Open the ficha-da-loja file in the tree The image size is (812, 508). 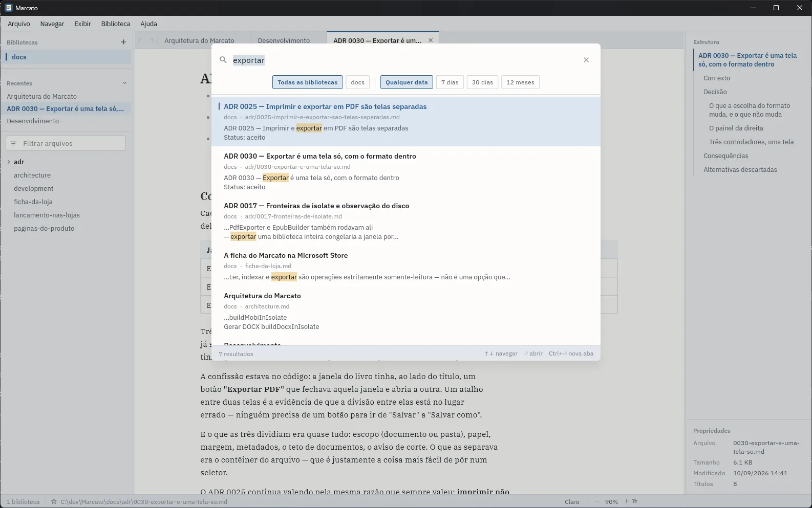click(x=33, y=202)
